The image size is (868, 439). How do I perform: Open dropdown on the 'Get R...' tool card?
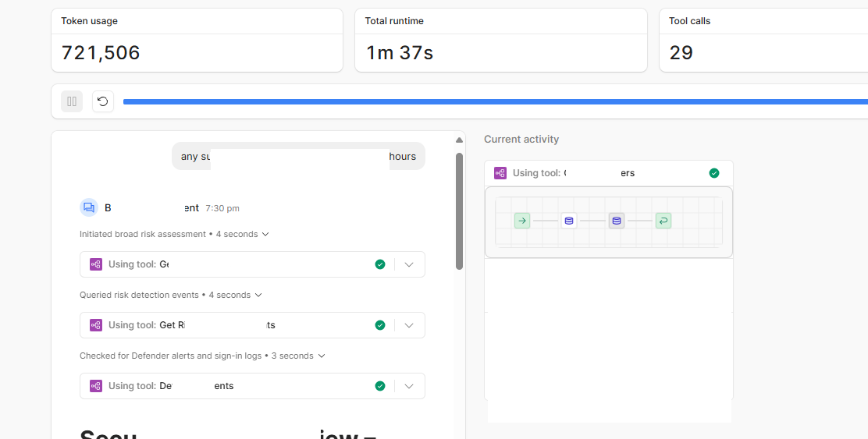coord(409,325)
